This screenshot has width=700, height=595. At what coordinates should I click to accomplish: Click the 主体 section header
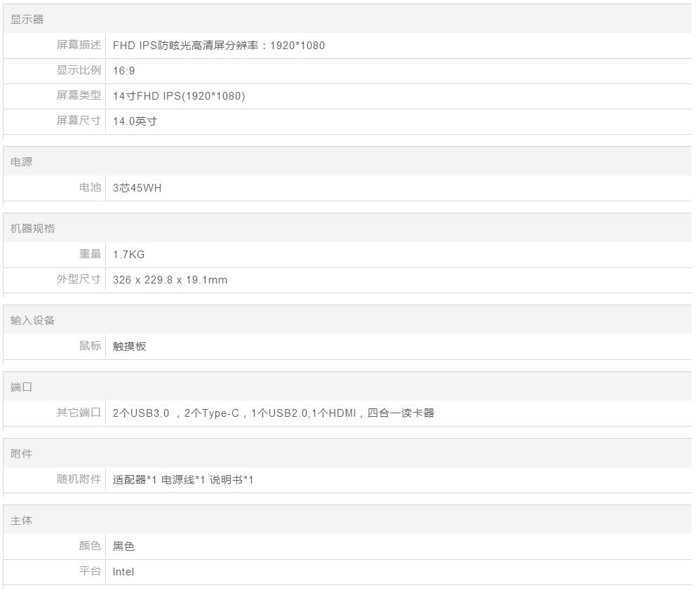[x=22, y=521]
